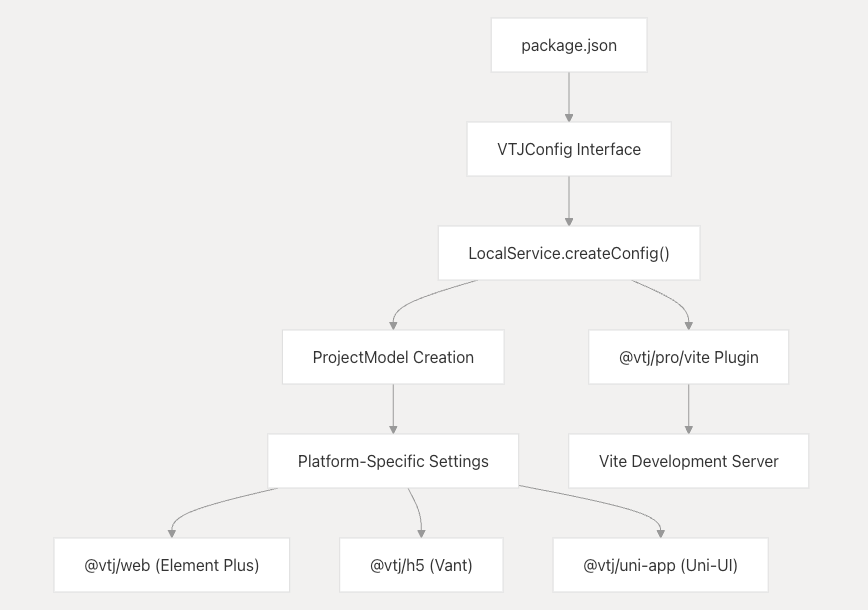Click arrowhead entering LocalService.createConfig() node
This screenshot has height=610, width=868.
(569, 222)
